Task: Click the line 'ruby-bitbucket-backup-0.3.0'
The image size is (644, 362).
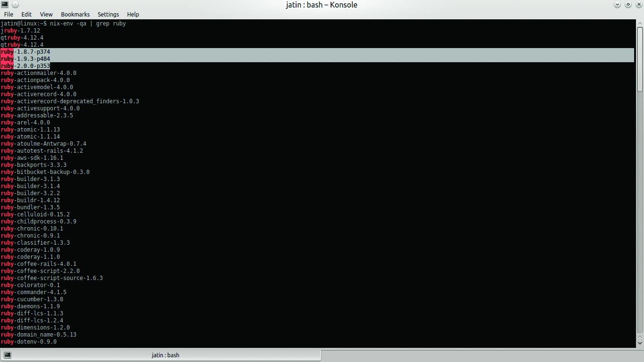Action: (x=45, y=172)
